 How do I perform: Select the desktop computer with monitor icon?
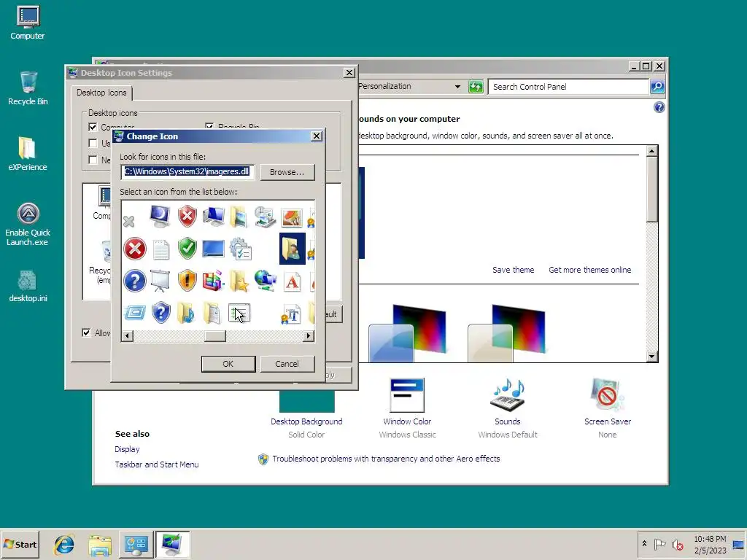tap(214, 216)
